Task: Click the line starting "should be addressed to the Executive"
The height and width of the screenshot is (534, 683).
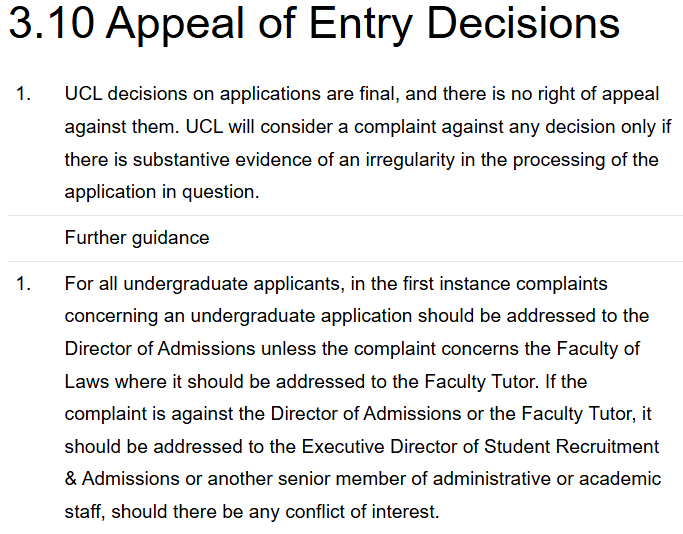Action: pos(361,446)
